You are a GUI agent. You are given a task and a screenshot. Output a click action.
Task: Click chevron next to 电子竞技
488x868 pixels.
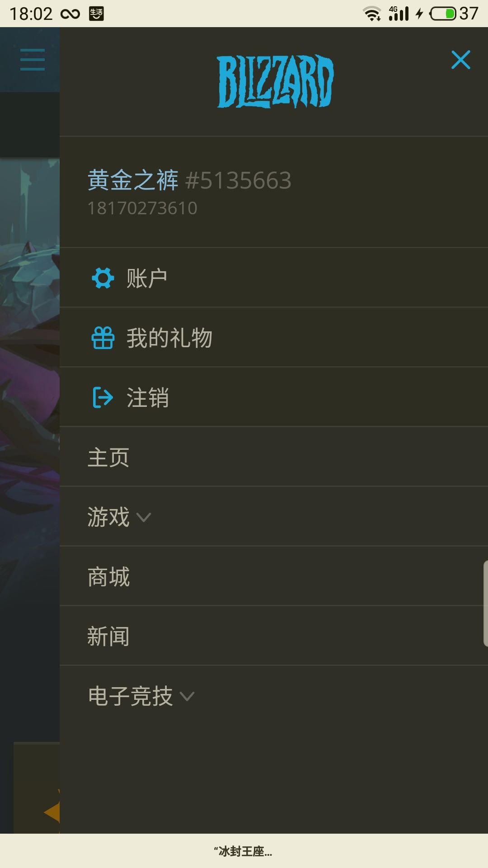[187, 697]
